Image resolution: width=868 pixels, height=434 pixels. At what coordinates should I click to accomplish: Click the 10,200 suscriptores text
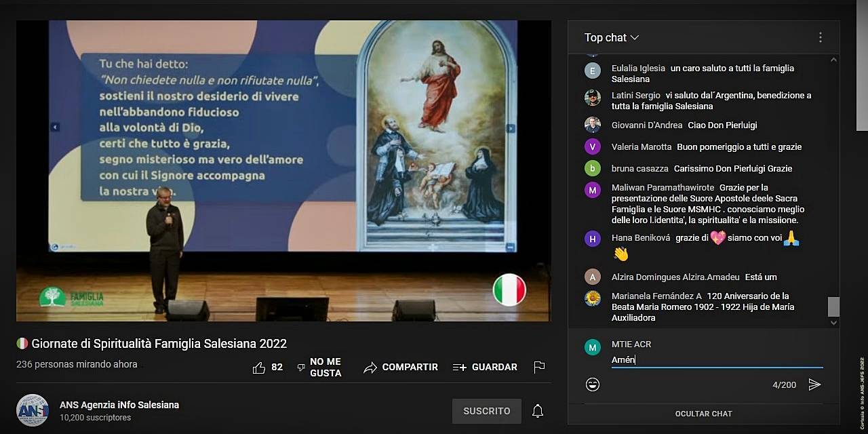pyautogui.click(x=95, y=418)
